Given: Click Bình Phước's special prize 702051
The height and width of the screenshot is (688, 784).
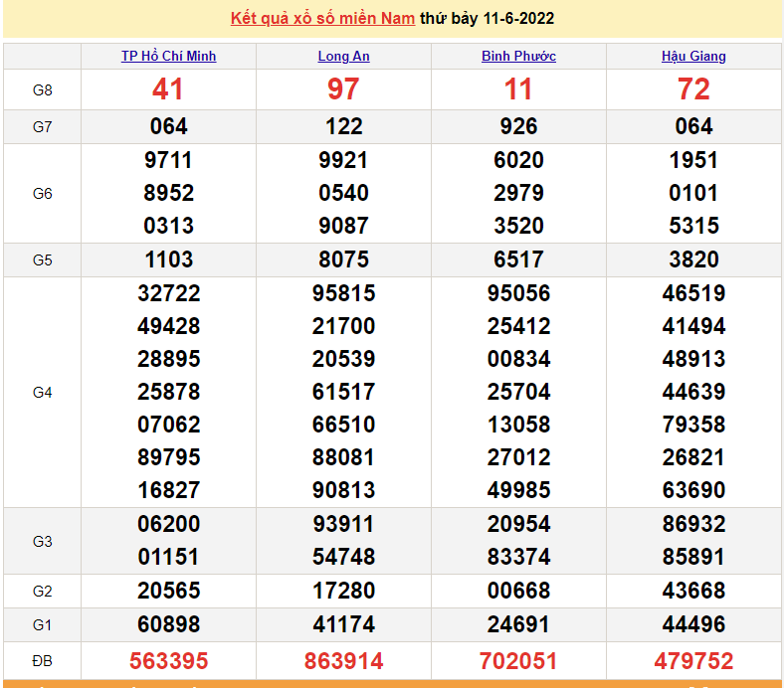Looking at the screenshot, I should point(518,660).
